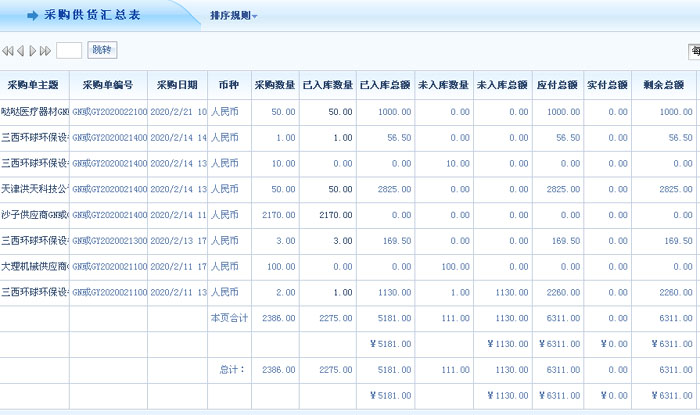Click the 剩余总额 column header
Viewport: 700px width, 415px height.
pos(665,86)
